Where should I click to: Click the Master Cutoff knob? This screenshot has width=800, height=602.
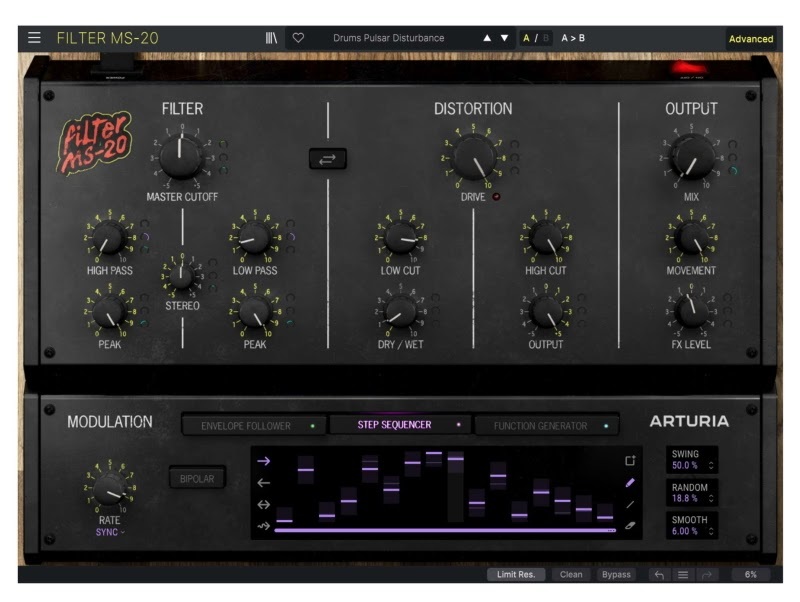point(181,157)
